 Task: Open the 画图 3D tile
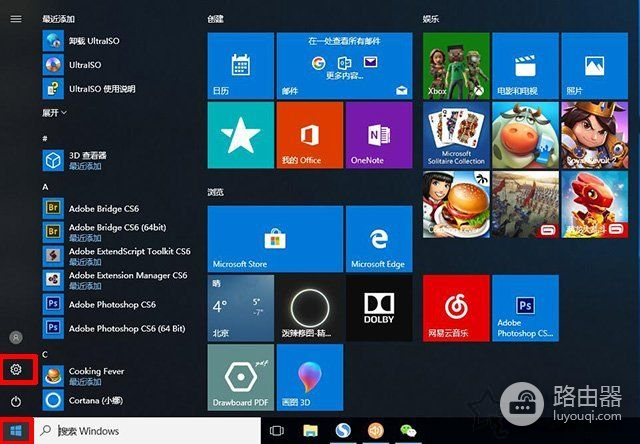click(309, 376)
